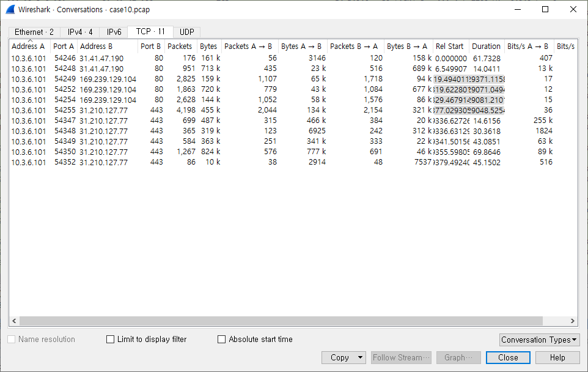Maximize the Conversations window

pyautogui.click(x=545, y=9)
